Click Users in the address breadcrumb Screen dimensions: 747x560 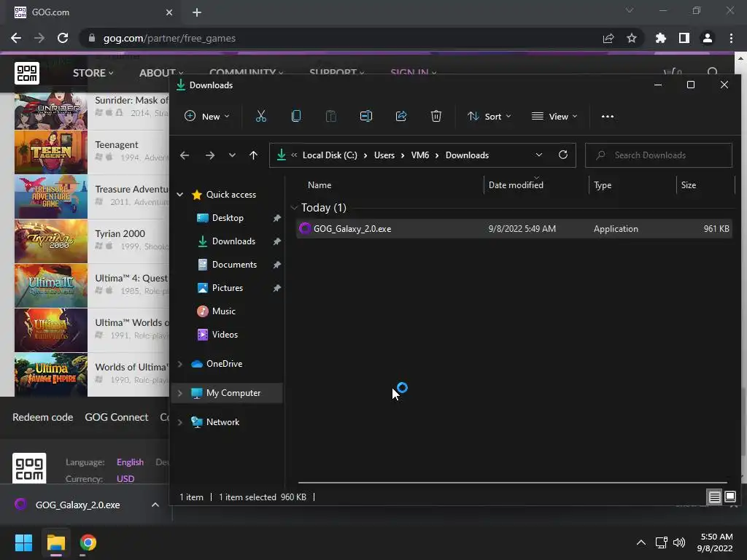point(384,155)
